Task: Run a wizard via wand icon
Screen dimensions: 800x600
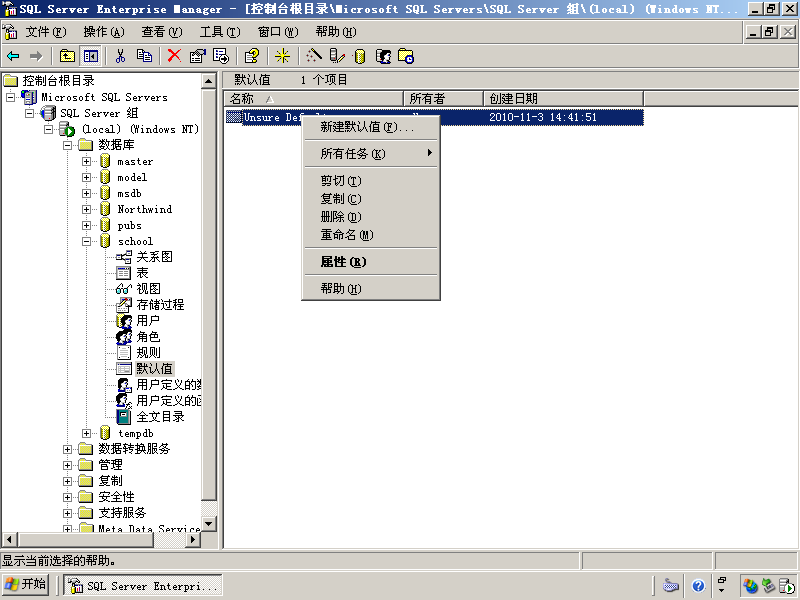Action: [313, 56]
